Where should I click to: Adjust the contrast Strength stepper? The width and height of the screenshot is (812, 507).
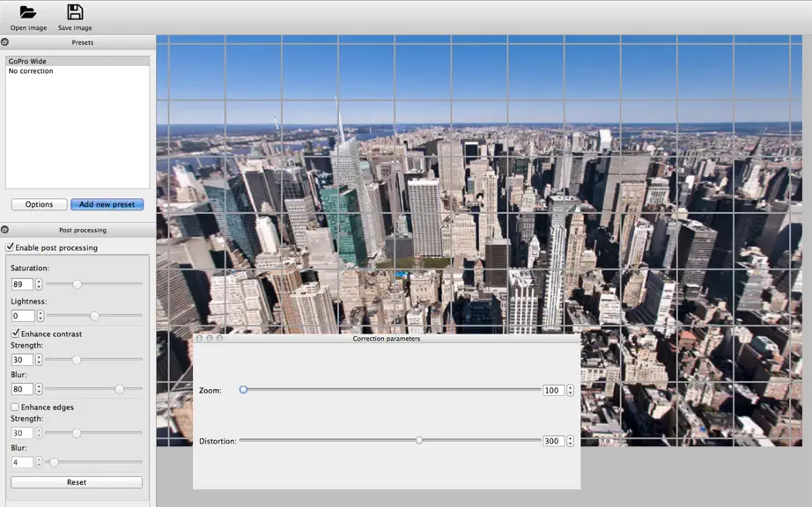pyautogui.click(x=39, y=359)
